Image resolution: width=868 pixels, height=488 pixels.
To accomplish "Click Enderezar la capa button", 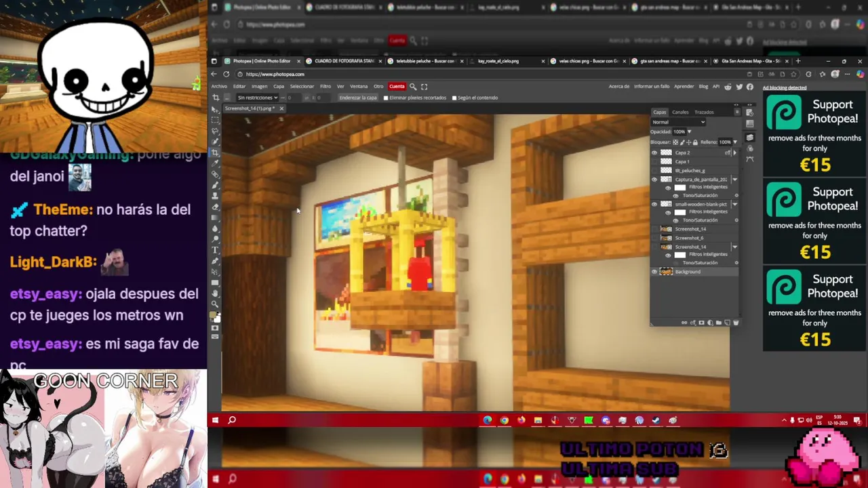I will pyautogui.click(x=358, y=98).
